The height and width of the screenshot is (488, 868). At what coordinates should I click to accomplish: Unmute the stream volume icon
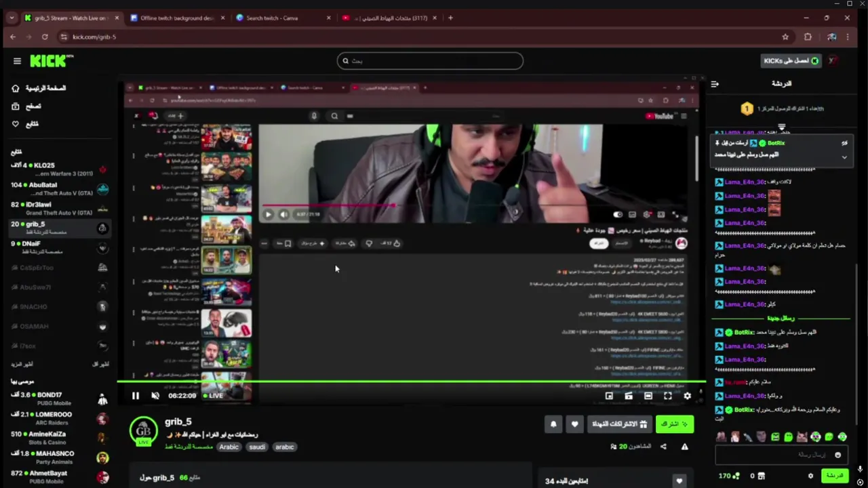point(155,396)
